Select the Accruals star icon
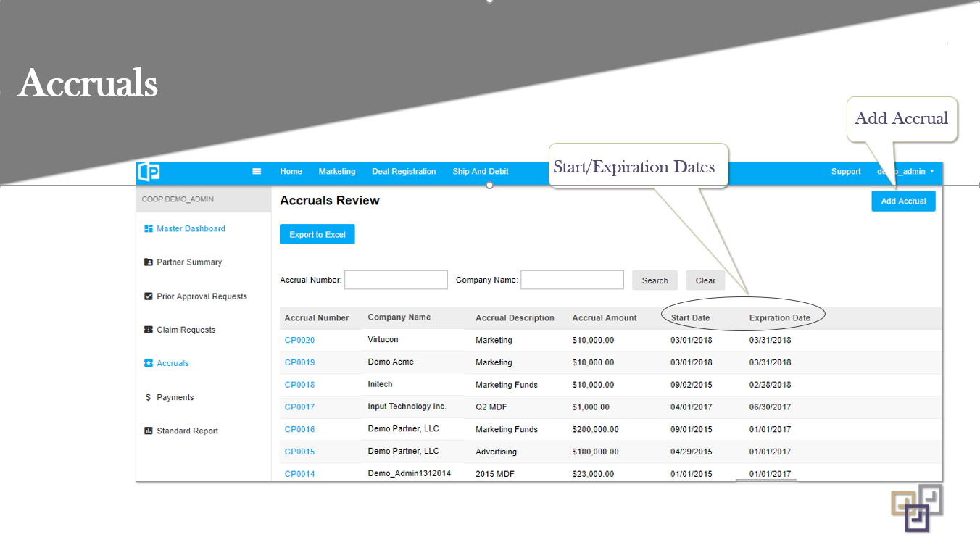The width and height of the screenshot is (980, 553). tap(147, 363)
